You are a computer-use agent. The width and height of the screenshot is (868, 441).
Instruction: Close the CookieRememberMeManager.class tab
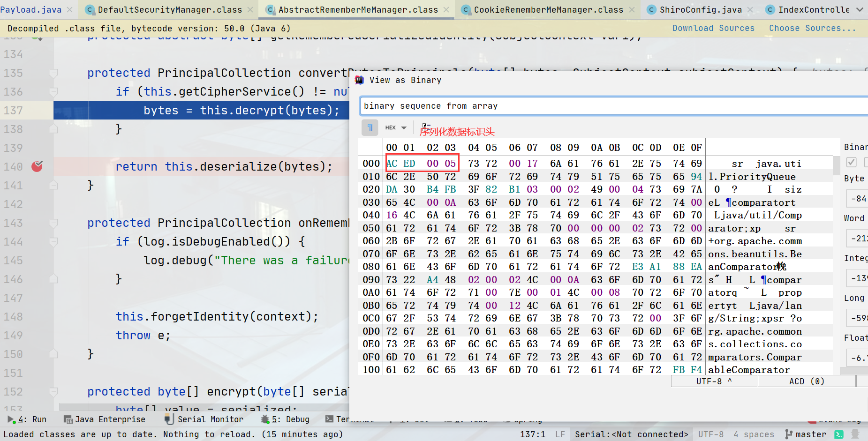click(x=632, y=9)
